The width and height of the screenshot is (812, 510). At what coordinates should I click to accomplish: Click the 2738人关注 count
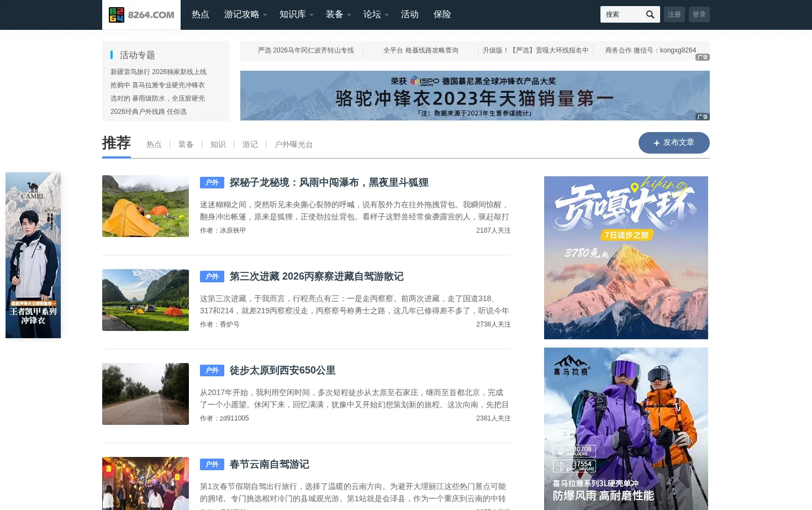click(x=493, y=324)
